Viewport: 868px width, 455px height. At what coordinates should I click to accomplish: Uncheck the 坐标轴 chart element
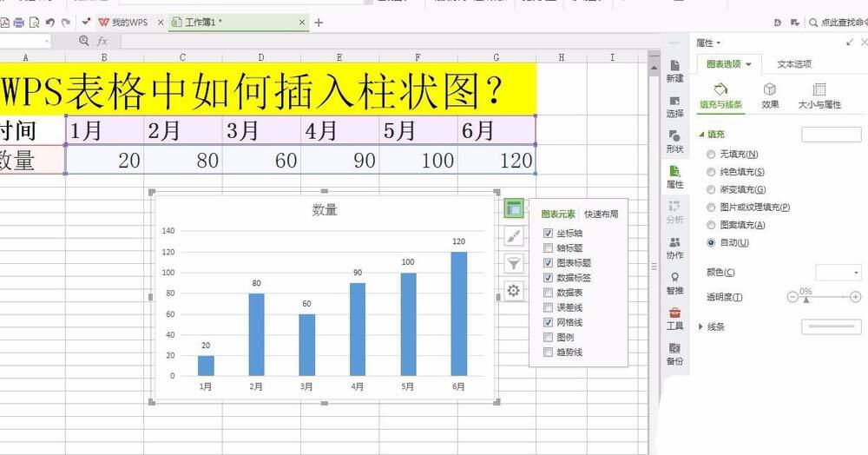[548, 233]
